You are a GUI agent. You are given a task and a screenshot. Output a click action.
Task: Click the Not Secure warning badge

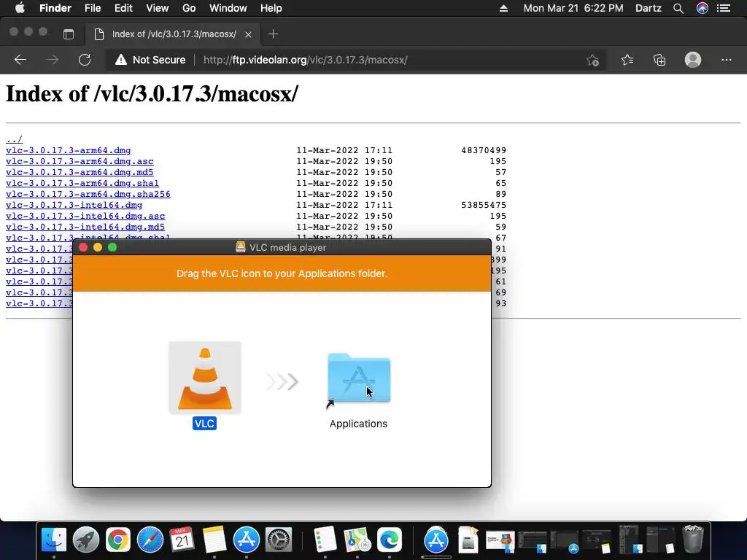[x=150, y=60]
